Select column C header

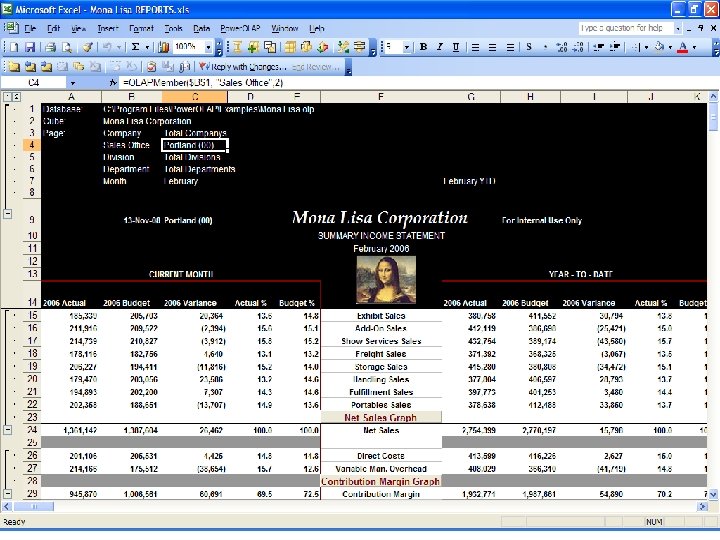tap(195, 97)
